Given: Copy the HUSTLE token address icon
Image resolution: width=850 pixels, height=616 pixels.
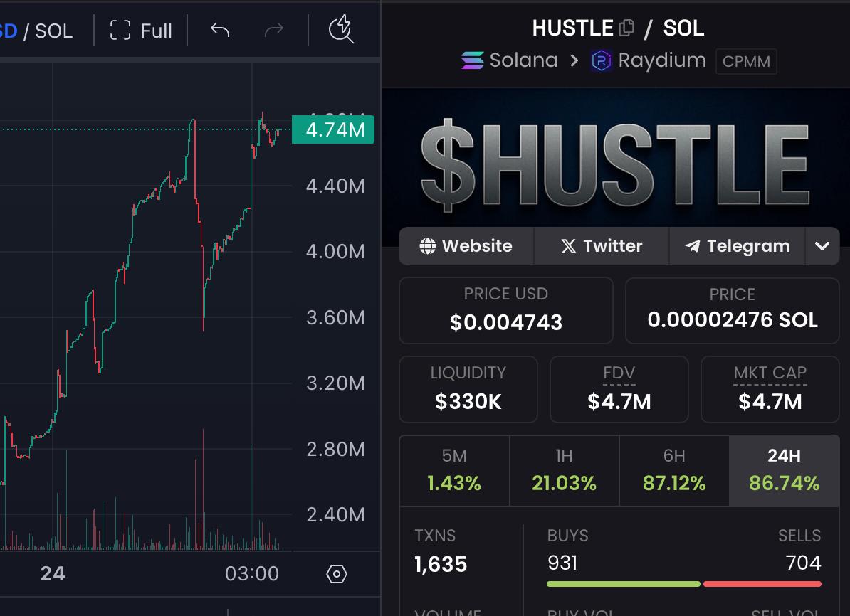Looking at the screenshot, I should [626, 28].
